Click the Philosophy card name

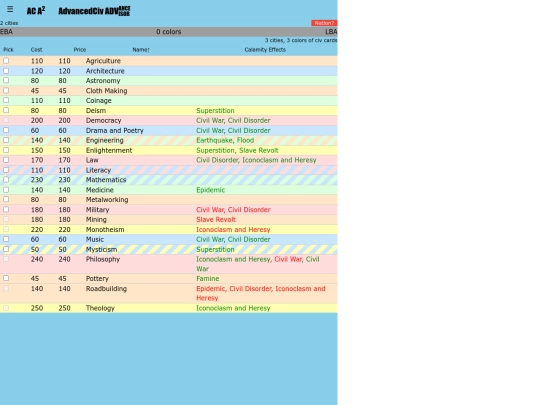tap(103, 259)
